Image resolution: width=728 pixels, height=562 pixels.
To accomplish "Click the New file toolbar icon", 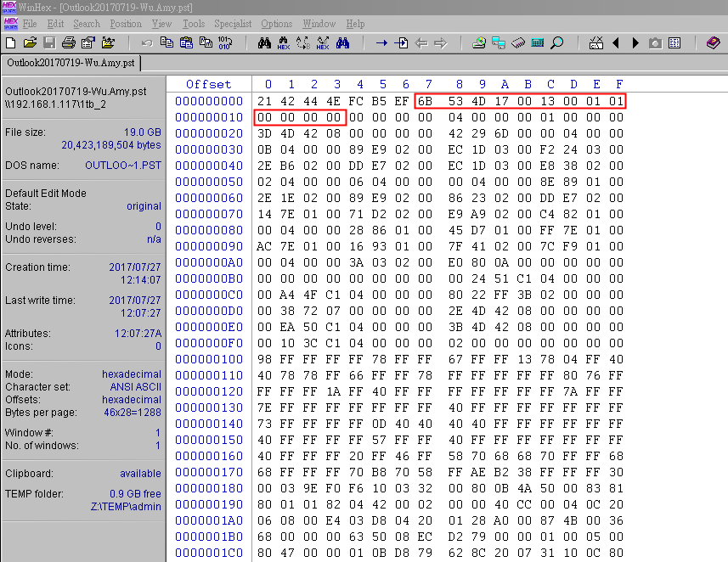I will [10, 43].
